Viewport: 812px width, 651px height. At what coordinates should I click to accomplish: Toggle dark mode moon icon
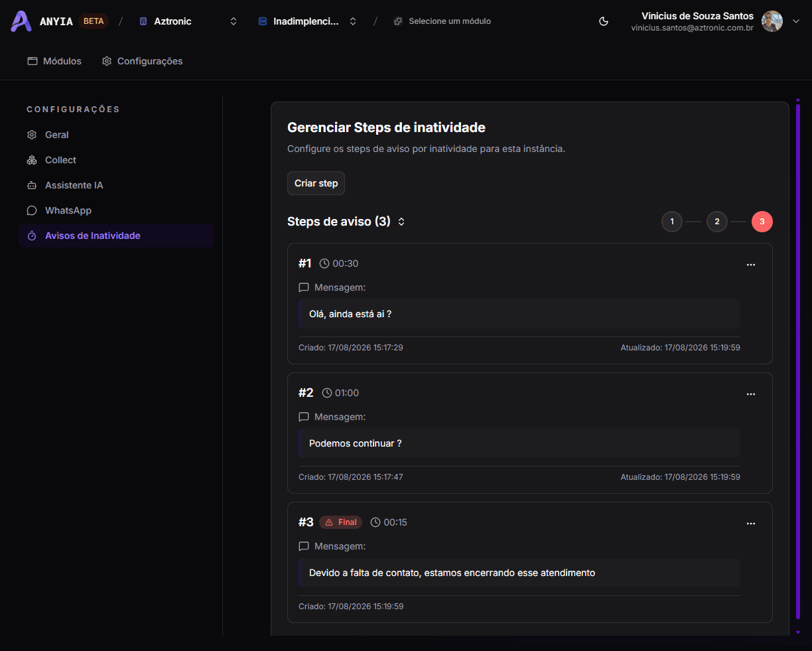pyautogui.click(x=604, y=21)
